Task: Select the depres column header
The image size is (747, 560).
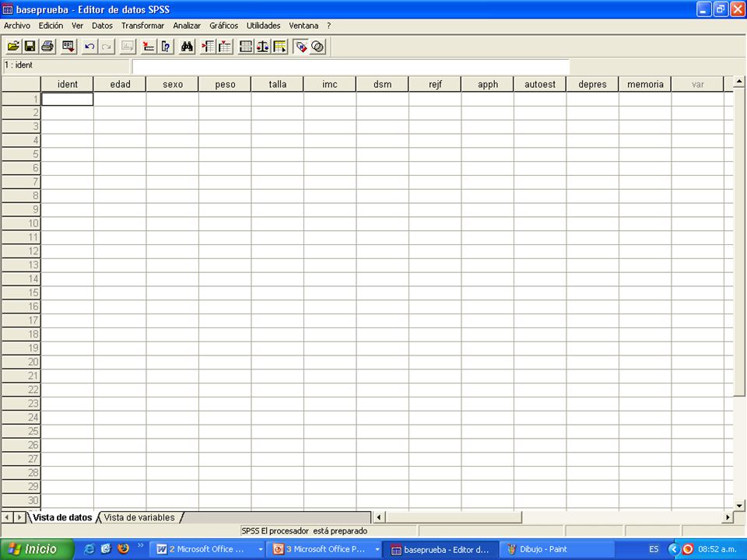Action: (x=593, y=84)
